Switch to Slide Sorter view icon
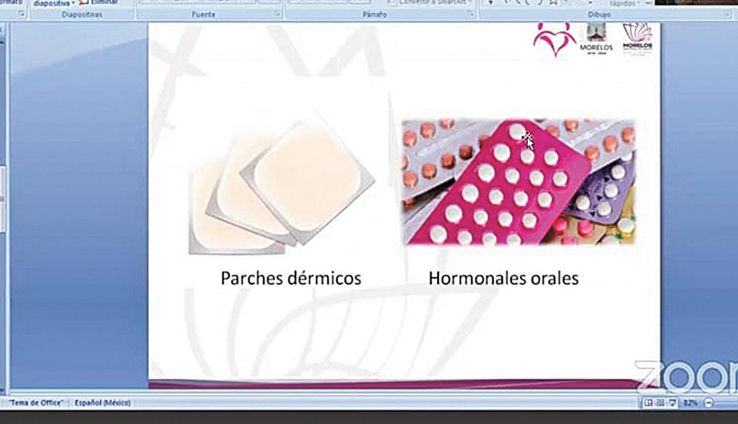The width and height of the screenshot is (738, 424). (x=661, y=402)
